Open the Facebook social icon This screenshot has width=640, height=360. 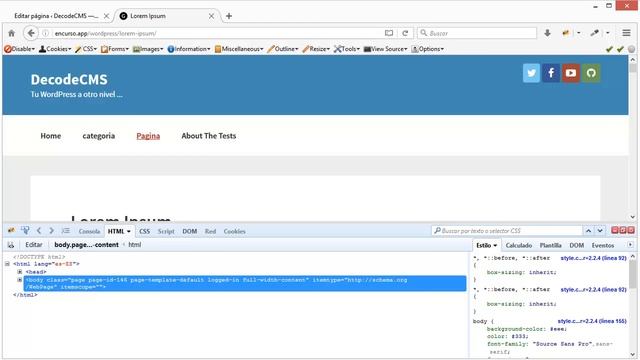[x=551, y=73]
